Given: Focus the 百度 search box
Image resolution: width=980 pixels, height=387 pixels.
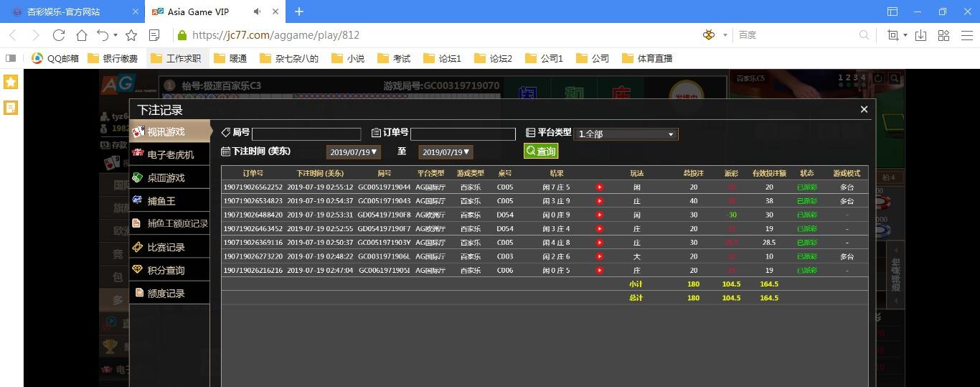Looking at the screenshot, I should pos(796,34).
